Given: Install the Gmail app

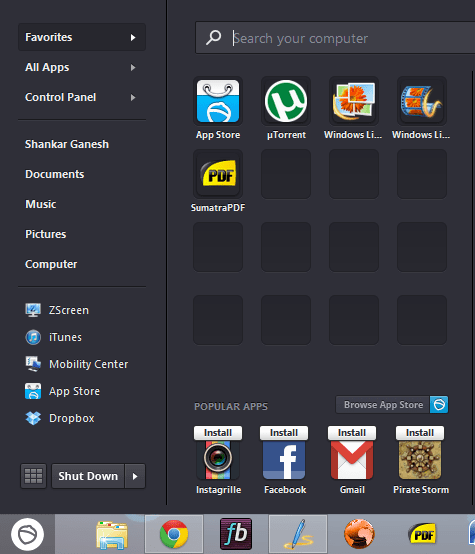Looking at the screenshot, I should pyautogui.click(x=352, y=433).
